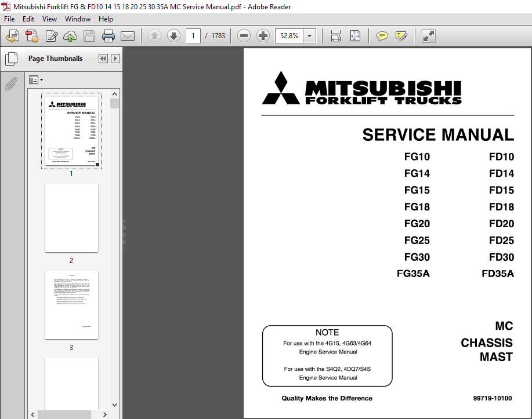
Task: Select the page 3 thumbnail
Action: (71, 305)
